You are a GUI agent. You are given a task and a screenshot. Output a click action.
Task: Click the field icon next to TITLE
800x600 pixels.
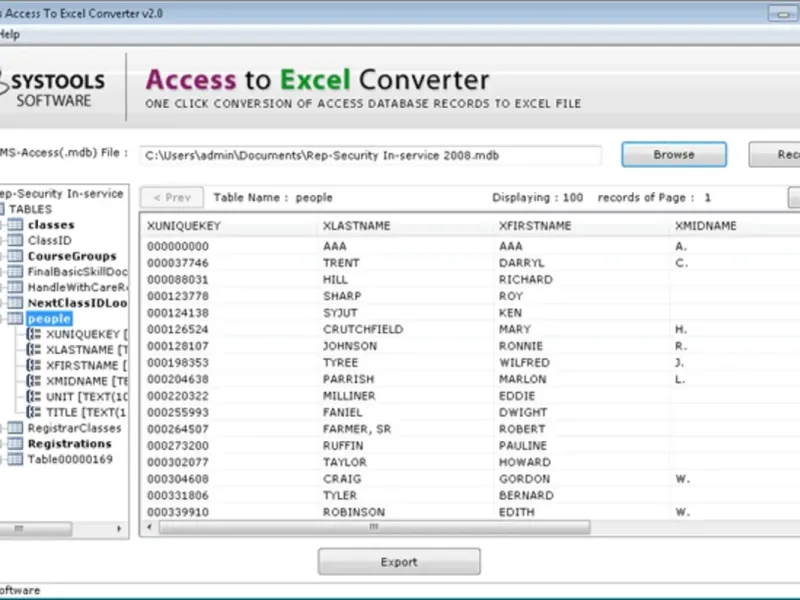[x=34, y=412]
